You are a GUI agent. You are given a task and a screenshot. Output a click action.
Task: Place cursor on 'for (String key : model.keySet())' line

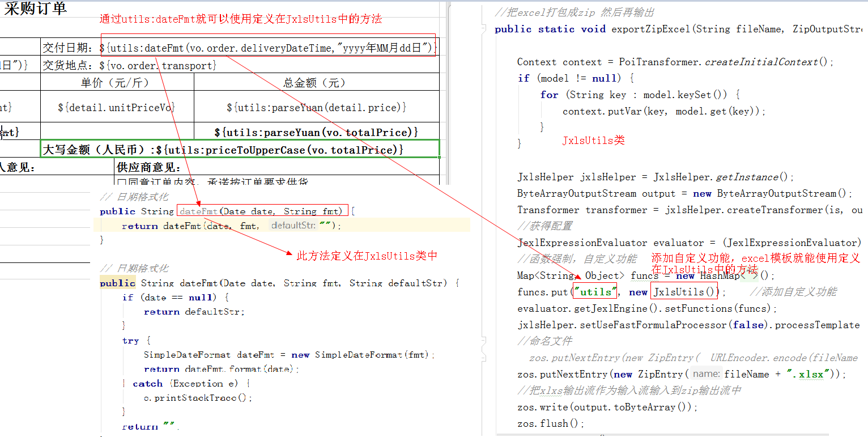[x=640, y=95]
